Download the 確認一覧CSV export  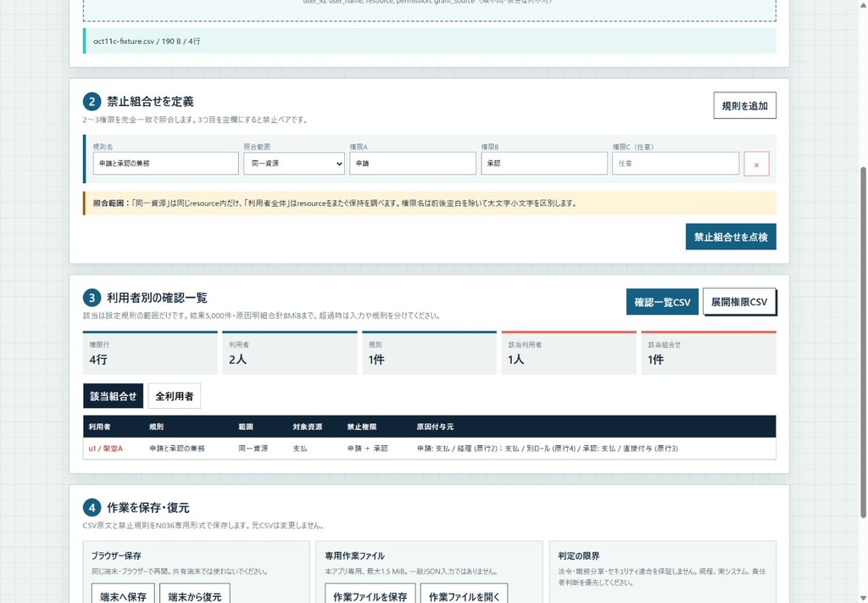662,302
